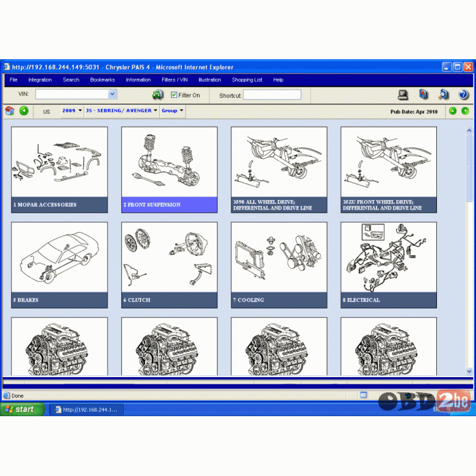This screenshot has width=476, height=476.
Task: Expand the VIN combo box dropdown arrow
Action: point(112,94)
